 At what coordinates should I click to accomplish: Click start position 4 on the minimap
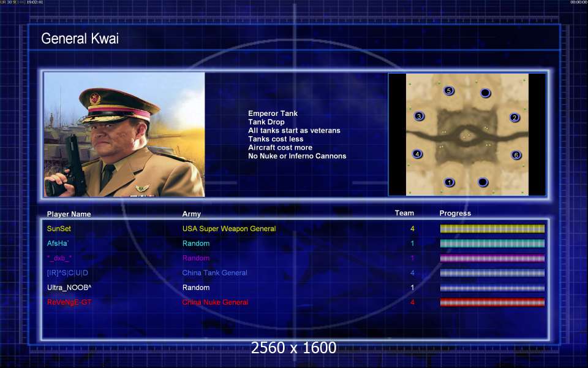417,154
